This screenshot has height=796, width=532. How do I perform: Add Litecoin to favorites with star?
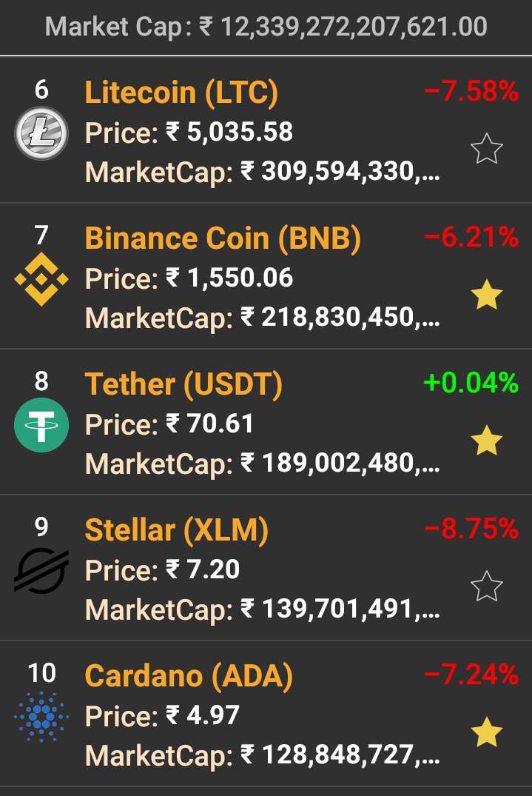(487, 150)
